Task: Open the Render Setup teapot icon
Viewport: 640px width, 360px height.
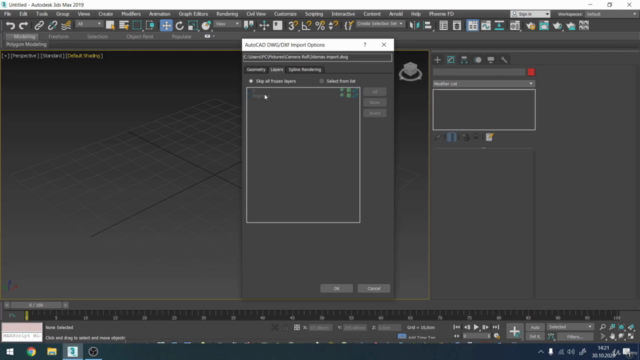Action: (530, 26)
